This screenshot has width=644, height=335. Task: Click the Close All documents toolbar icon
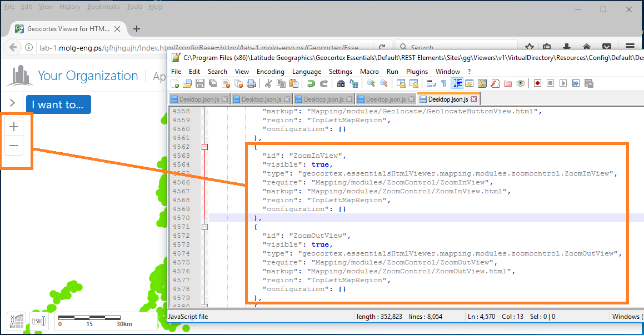point(238,84)
